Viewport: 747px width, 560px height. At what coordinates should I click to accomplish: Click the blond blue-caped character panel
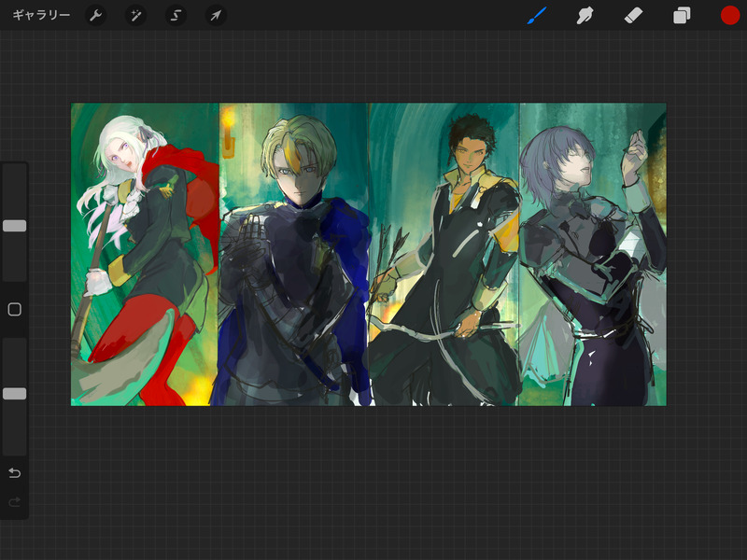point(294,254)
